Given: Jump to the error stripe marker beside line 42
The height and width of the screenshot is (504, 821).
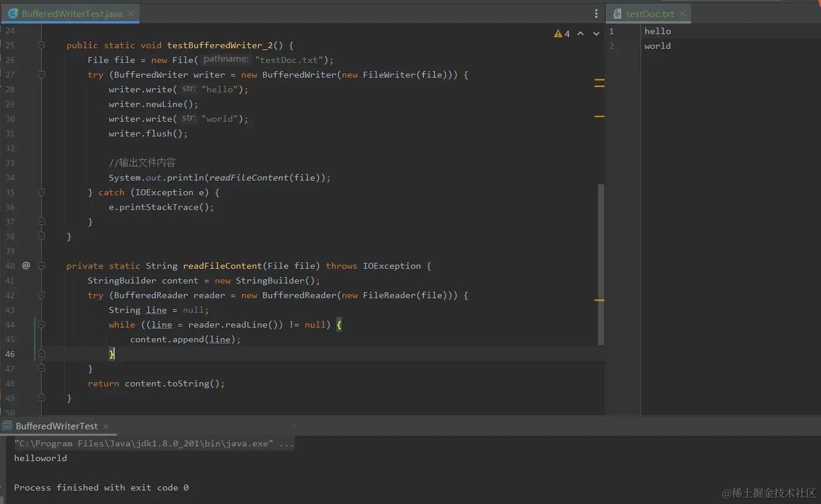Looking at the screenshot, I should [x=599, y=300].
